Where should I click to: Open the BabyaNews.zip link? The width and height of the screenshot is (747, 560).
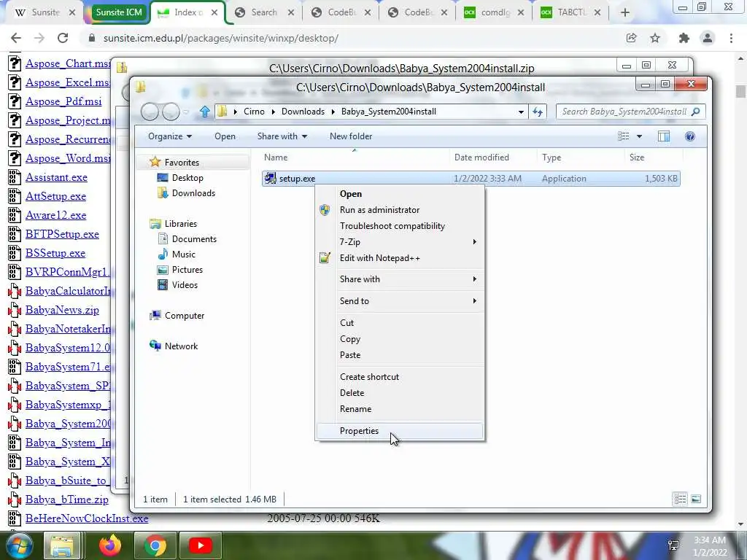coord(62,310)
